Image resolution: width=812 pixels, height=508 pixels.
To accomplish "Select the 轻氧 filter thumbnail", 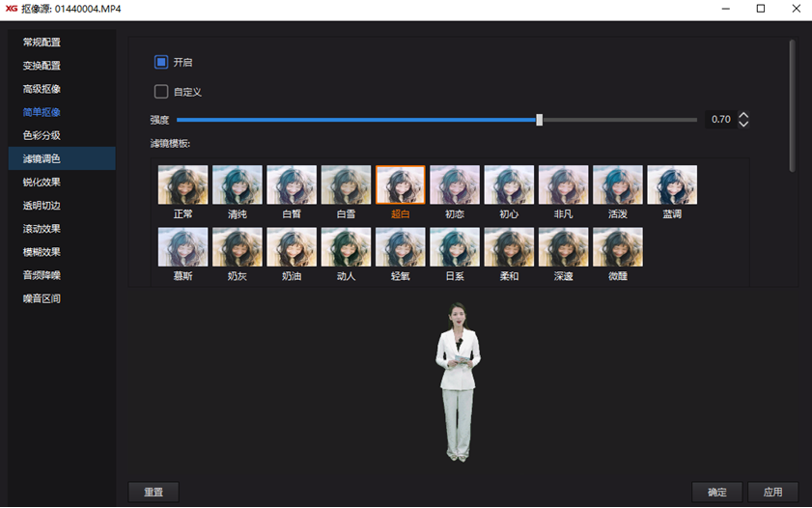I will pos(401,247).
